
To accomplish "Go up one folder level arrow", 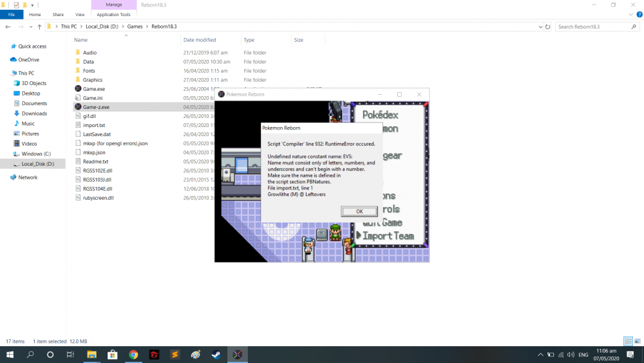I will point(39,26).
